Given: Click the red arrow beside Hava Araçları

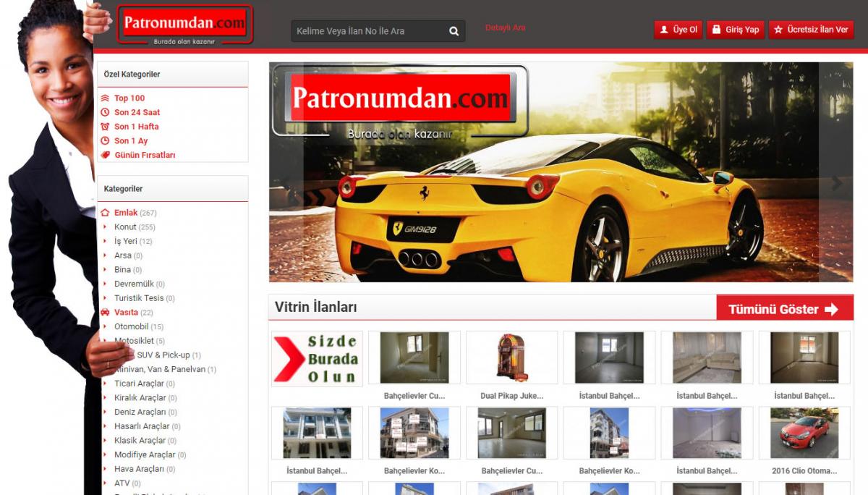Looking at the screenshot, I should (106, 469).
